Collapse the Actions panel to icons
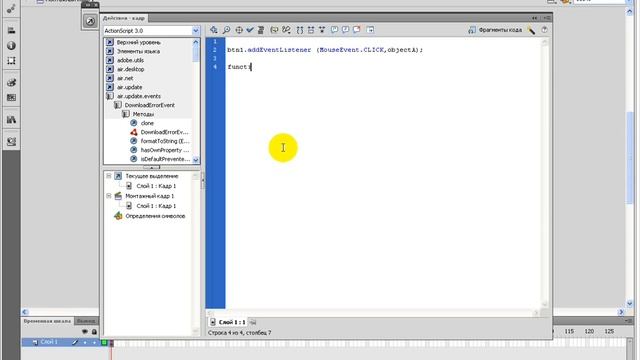640x360 pixels. (x=534, y=18)
